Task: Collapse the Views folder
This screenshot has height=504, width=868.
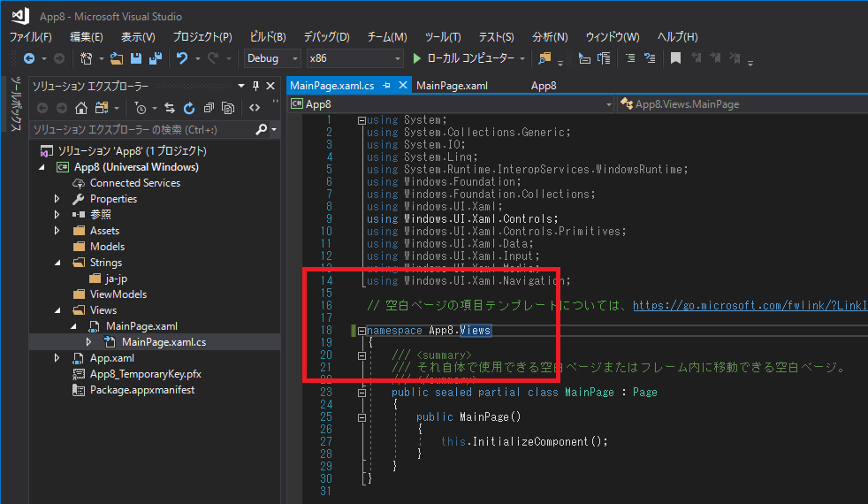Action: pyautogui.click(x=57, y=310)
